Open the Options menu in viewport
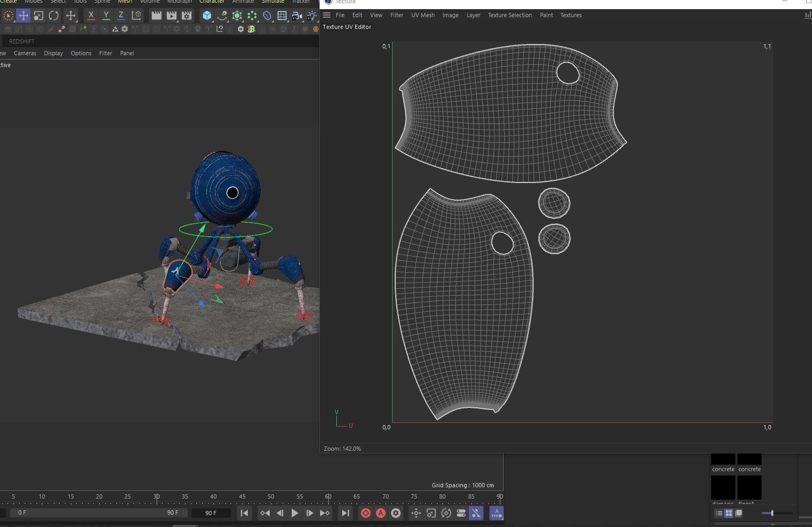The width and height of the screenshot is (812, 527). point(81,53)
